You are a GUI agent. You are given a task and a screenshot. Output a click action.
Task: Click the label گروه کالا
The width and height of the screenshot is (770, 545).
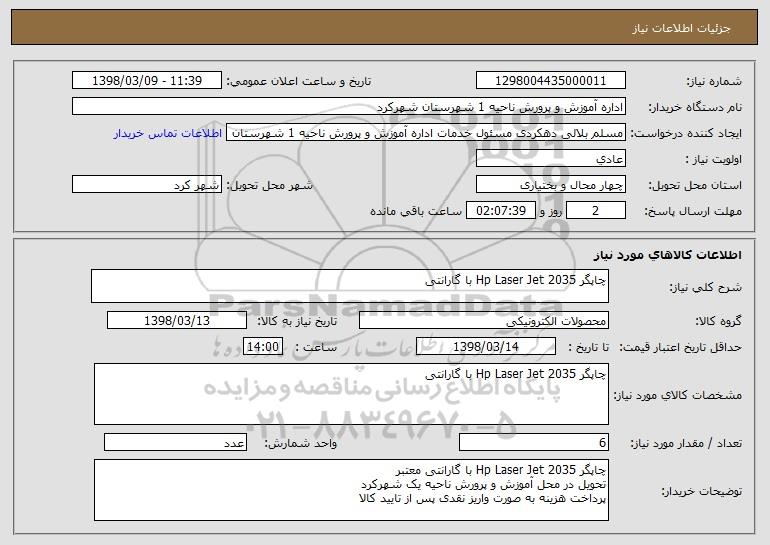(718, 321)
